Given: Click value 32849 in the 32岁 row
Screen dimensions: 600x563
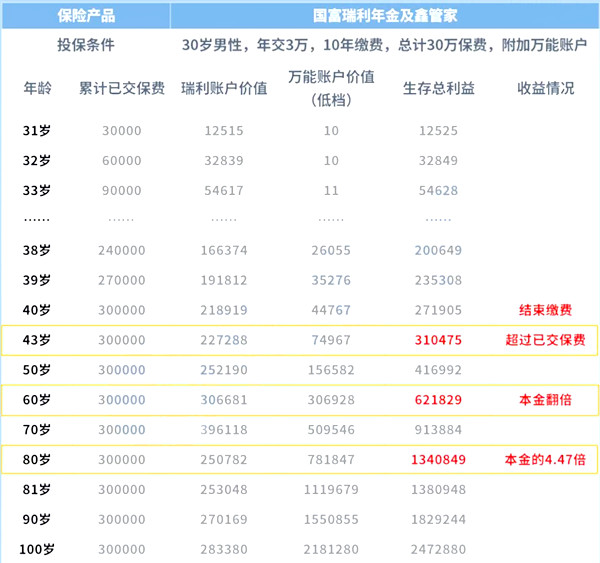Looking at the screenshot, I should [x=439, y=161].
